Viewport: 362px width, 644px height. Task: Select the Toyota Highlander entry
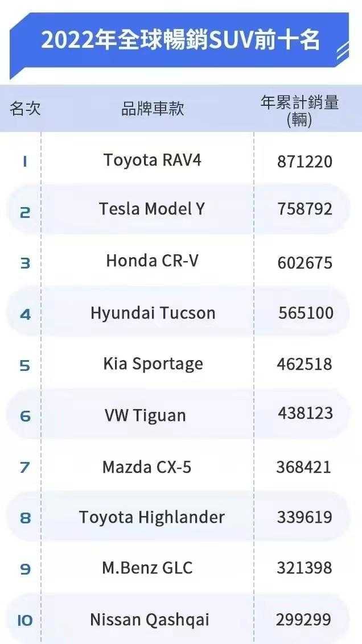coord(152,517)
